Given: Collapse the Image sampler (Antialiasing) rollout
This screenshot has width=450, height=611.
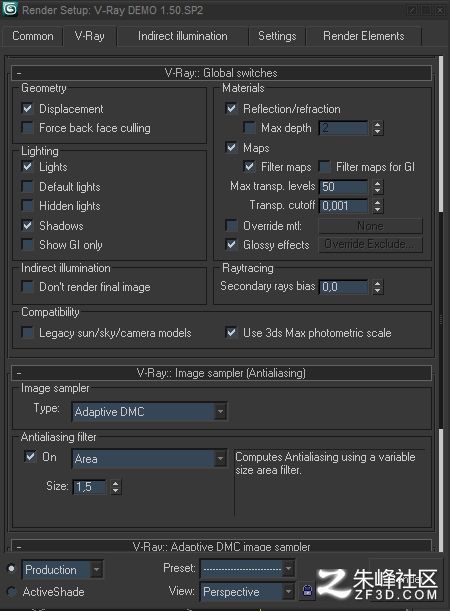Looking at the screenshot, I should coord(19,373).
